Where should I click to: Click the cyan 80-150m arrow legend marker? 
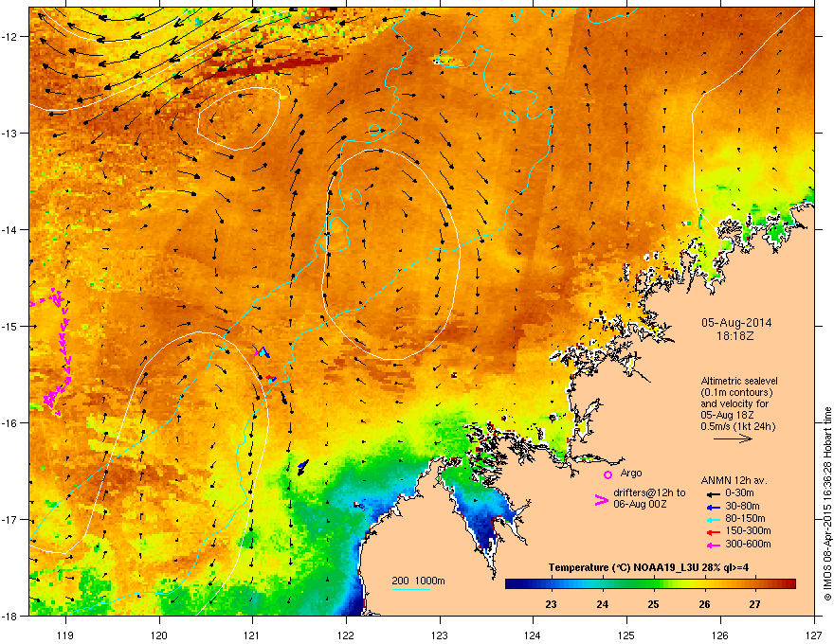tap(714, 520)
